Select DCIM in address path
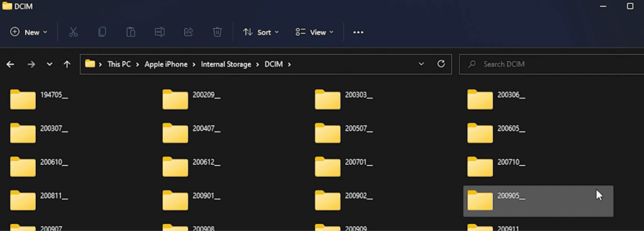Image resolution: width=644 pixels, height=231 pixels. coord(274,64)
